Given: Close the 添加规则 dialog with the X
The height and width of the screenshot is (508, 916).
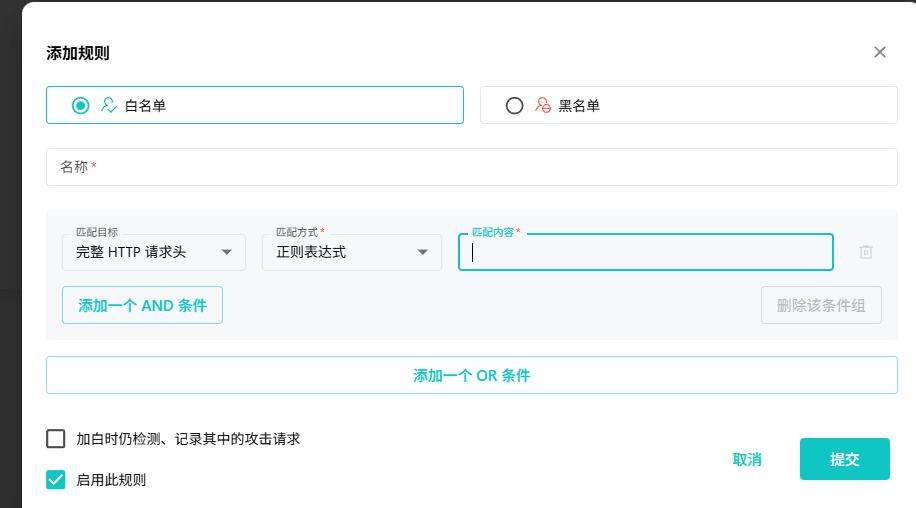Looking at the screenshot, I should coord(880,52).
